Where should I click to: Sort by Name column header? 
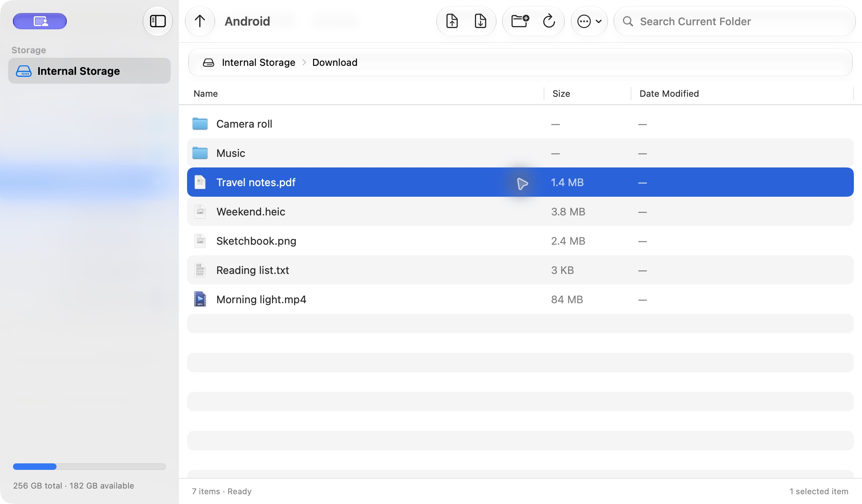(206, 93)
